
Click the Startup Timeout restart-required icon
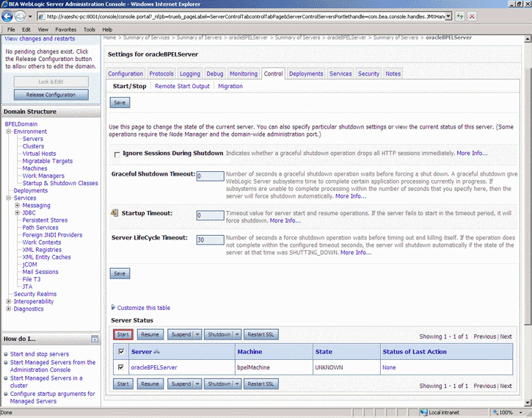tap(114, 213)
